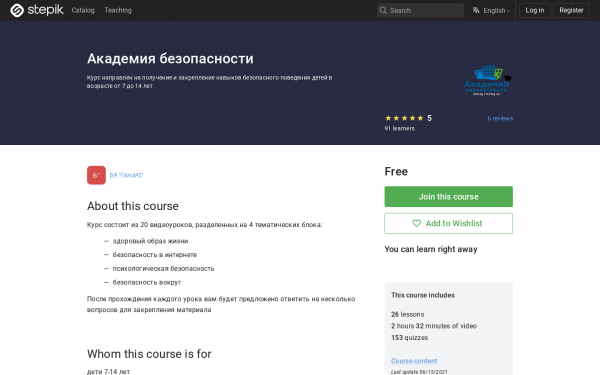Image resolution: width=600 pixels, height=375 pixels.
Task: Click the search magnifier icon
Action: pos(383,10)
